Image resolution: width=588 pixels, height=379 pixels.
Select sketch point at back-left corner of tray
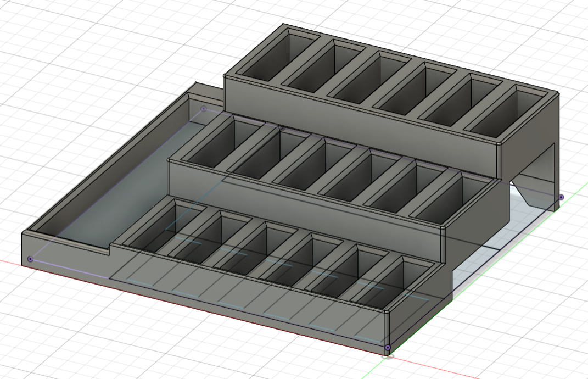click(x=204, y=109)
